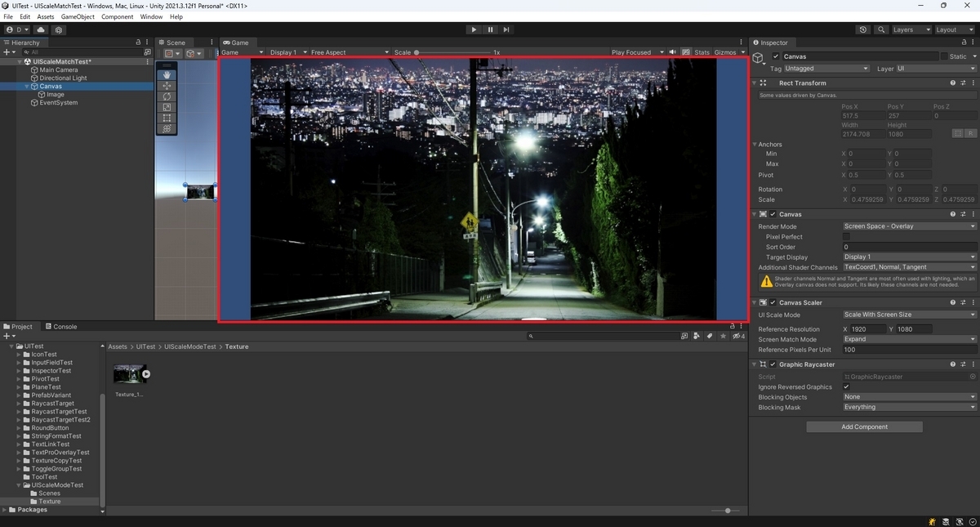Screen dimensions: 980x527
Task: Click Project search by type icon
Action: [x=697, y=336]
